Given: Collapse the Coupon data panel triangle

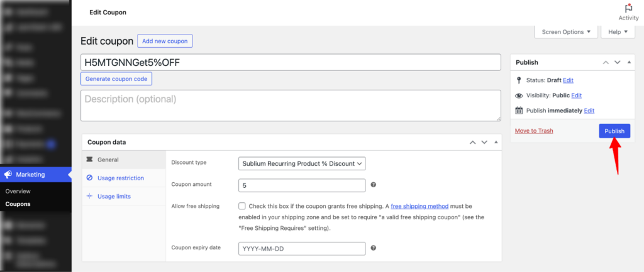Looking at the screenshot, I should point(495,142).
